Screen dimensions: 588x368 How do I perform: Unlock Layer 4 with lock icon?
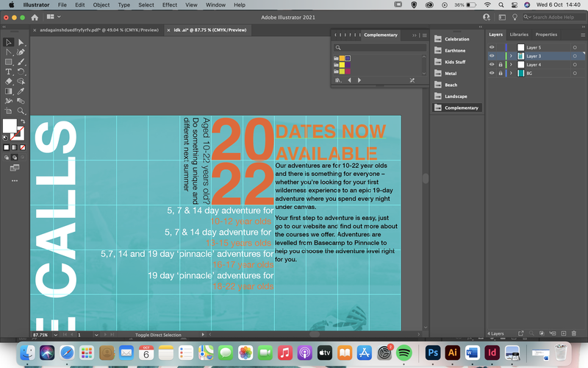coord(501,65)
